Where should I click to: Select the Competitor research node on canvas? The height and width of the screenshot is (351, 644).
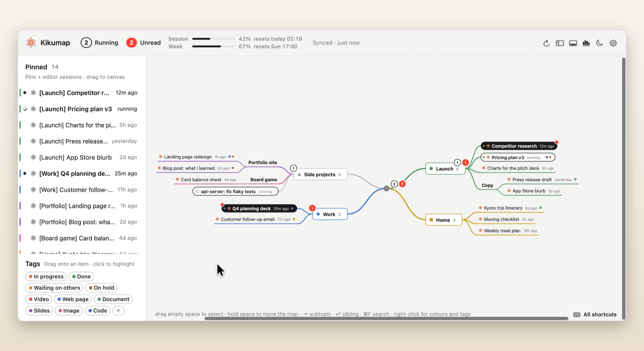(519, 146)
